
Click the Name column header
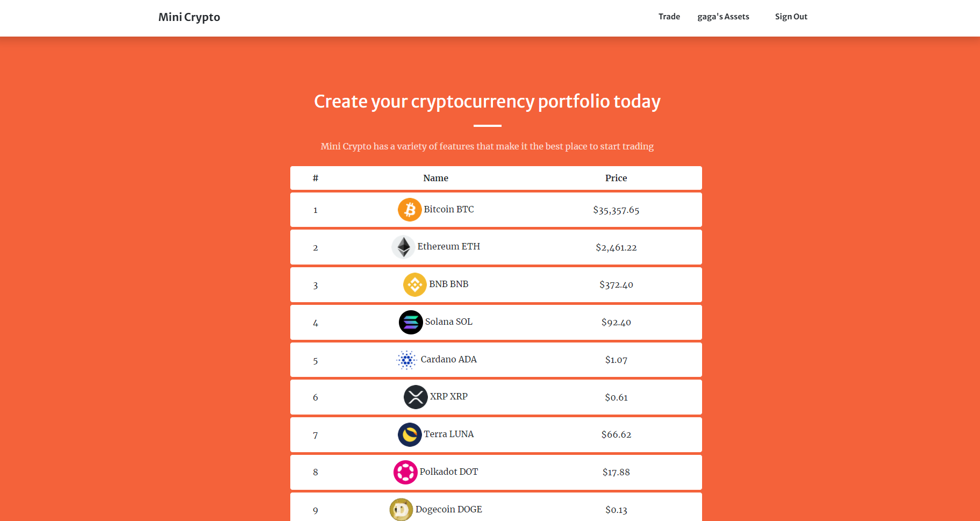tap(435, 178)
